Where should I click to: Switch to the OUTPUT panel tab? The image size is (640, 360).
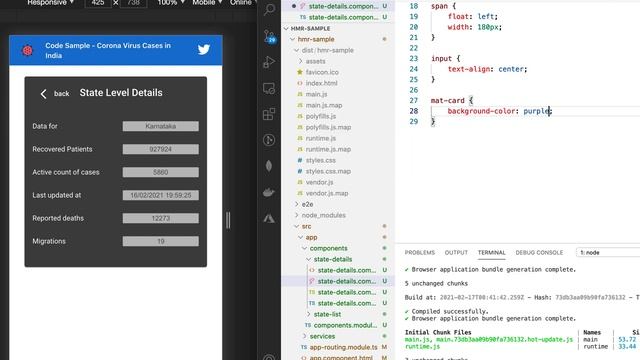(x=456, y=253)
